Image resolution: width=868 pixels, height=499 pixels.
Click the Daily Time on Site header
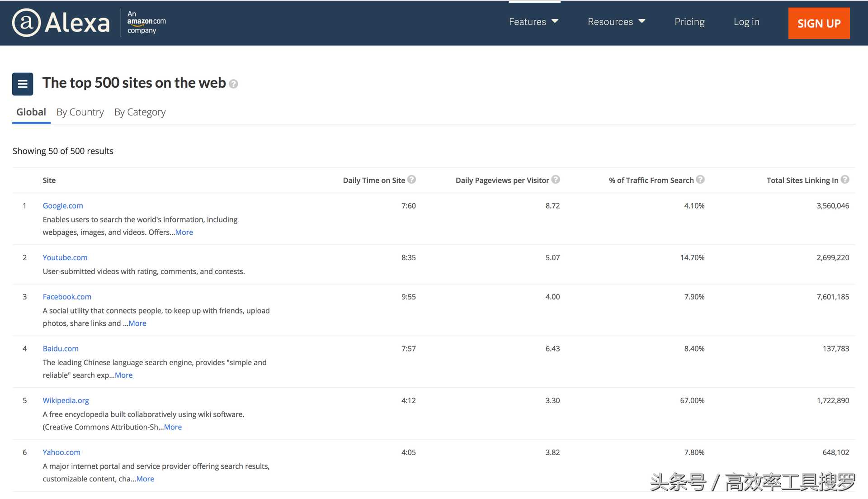374,180
